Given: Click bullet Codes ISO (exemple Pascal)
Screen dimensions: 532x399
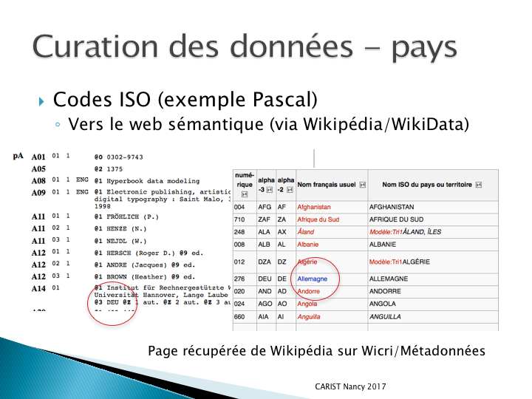Looking at the screenshot, I should [x=185, y=100].
